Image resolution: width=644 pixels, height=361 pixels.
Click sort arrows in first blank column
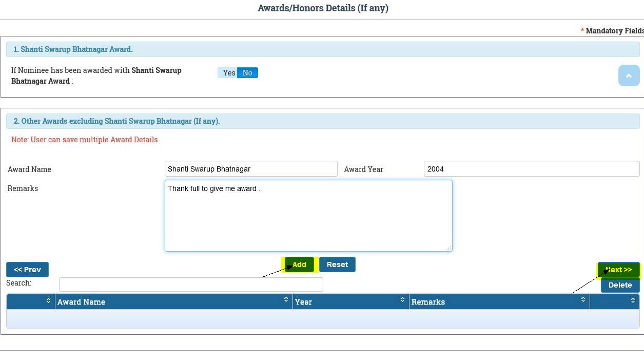point(48,300)
